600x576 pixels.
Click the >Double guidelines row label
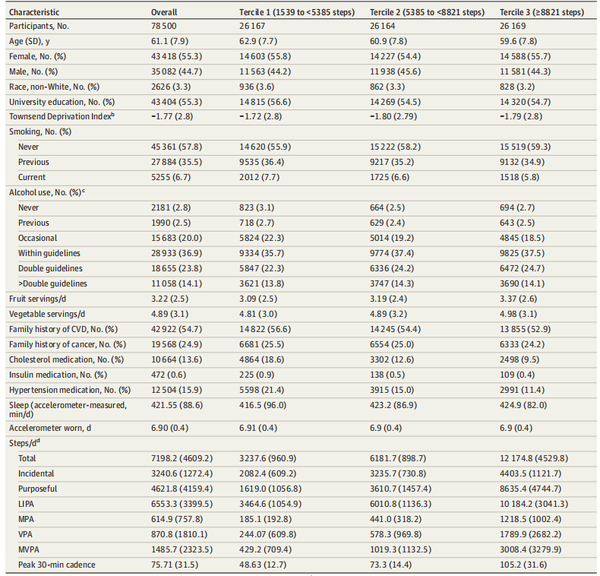[x=53, y=284]
